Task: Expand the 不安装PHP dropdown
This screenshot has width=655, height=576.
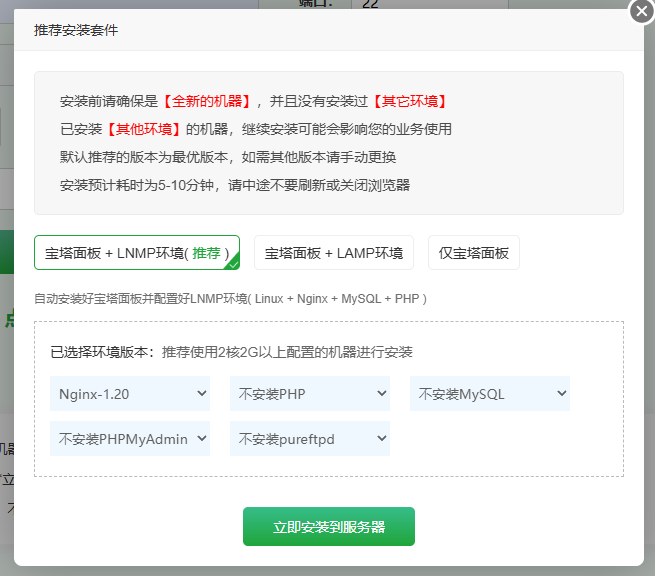Action: tap(309, 394)
